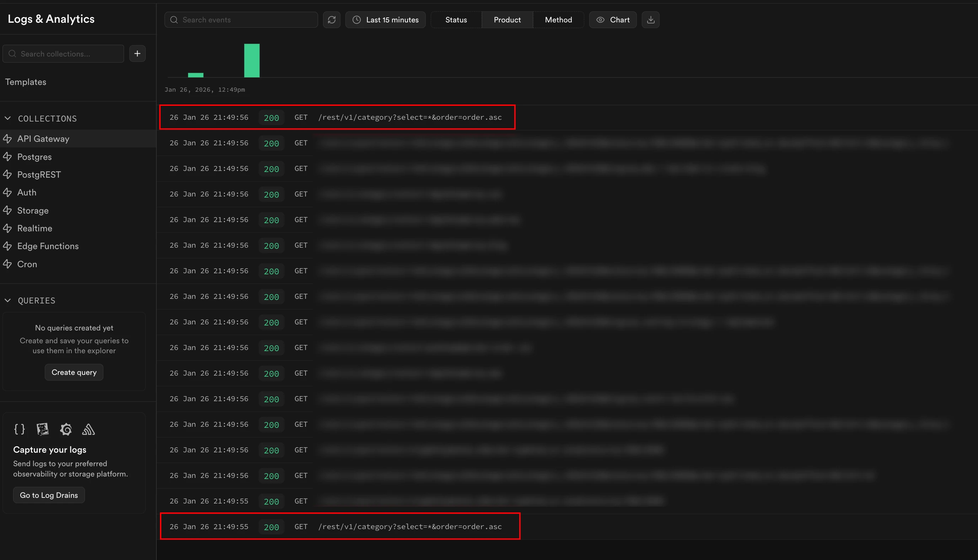Click the curly braces icon above Capture your logs
Viewport: 978px width, 560px height.
tap(19, 429)
